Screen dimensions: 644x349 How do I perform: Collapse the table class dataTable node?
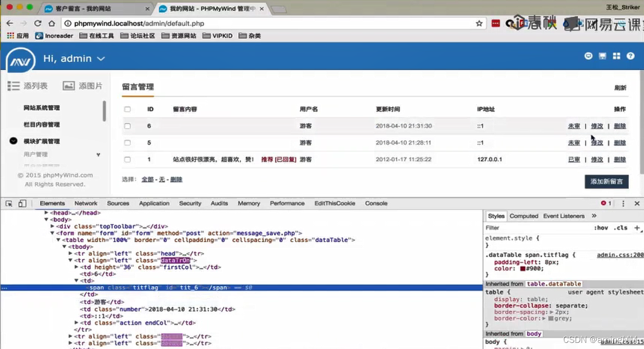(x=58, y=240)
